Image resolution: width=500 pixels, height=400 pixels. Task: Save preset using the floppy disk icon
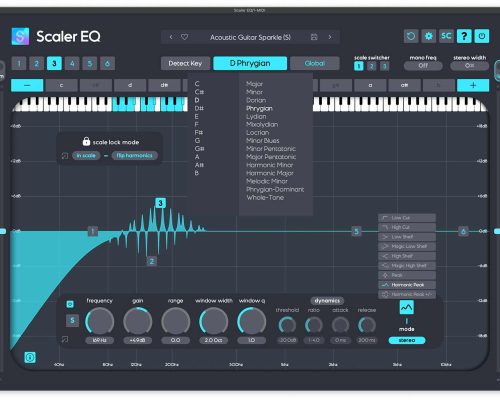click(x=314, y=37)
